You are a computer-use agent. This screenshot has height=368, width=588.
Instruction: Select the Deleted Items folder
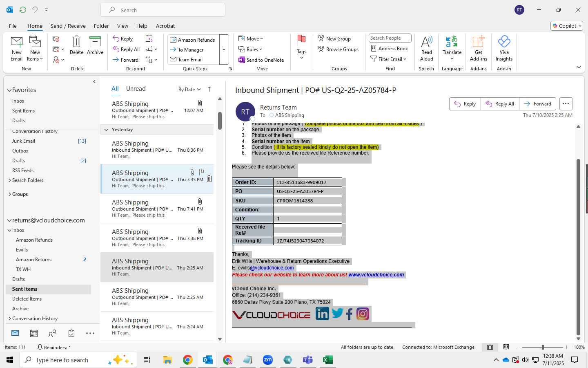[x=27, y=299]
